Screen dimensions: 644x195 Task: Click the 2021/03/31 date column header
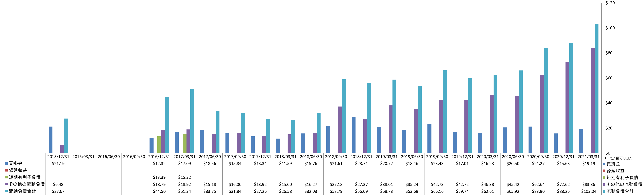coord(589,157)
